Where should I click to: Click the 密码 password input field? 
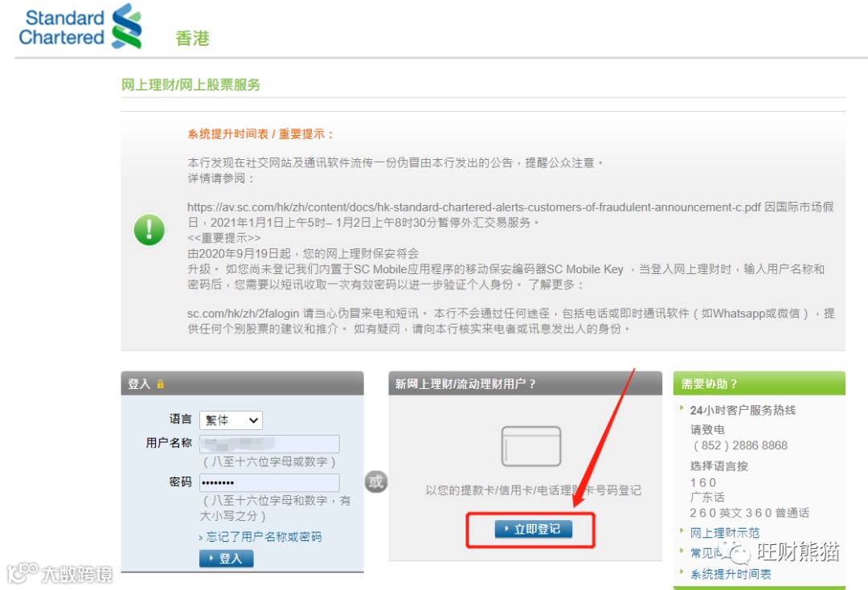tap(269, 482)
